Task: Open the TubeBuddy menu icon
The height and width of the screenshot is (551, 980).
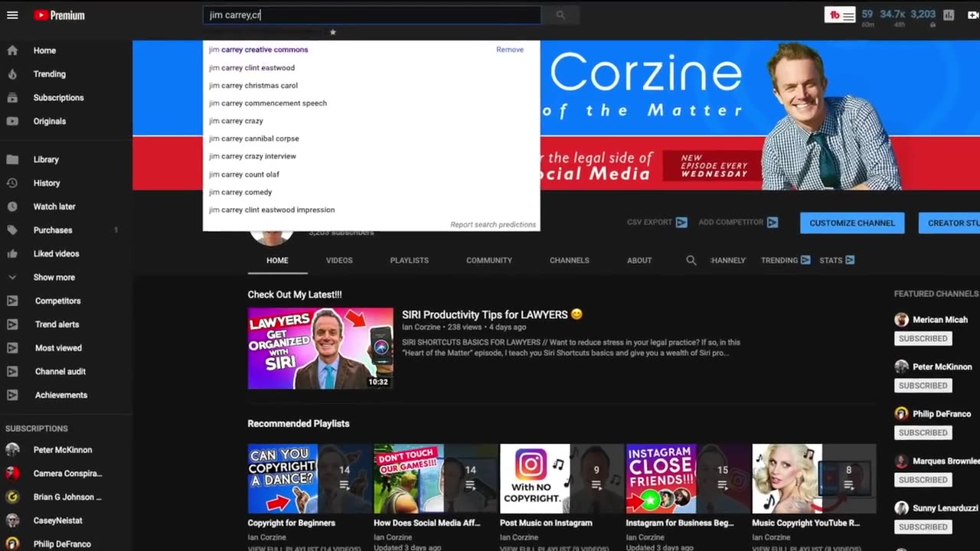Action: coord(840,15)
